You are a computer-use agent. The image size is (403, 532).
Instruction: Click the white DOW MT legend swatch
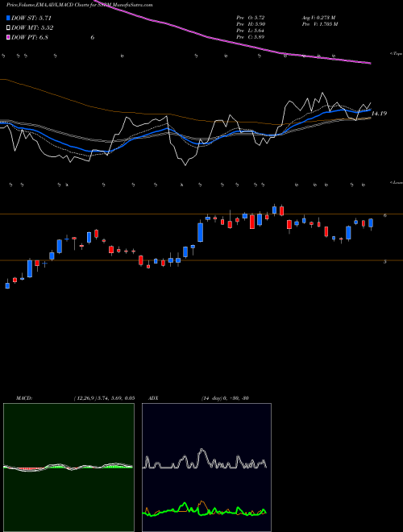9,28
